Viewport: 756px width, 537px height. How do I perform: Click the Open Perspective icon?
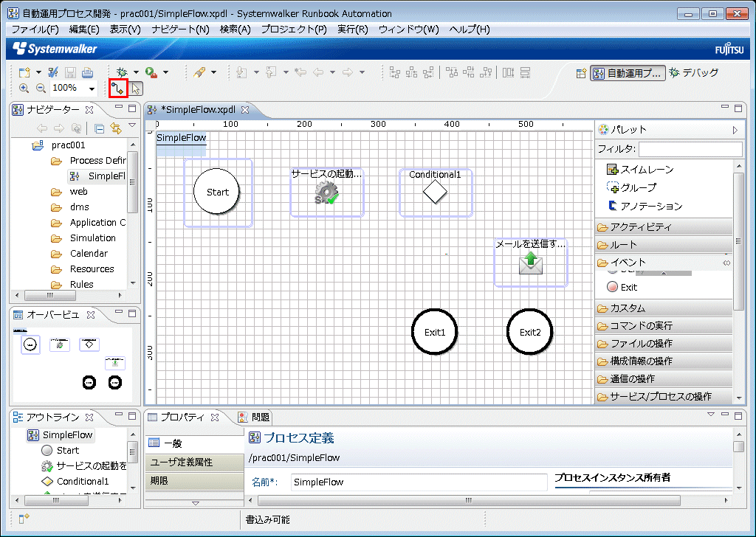click(582, 73)
